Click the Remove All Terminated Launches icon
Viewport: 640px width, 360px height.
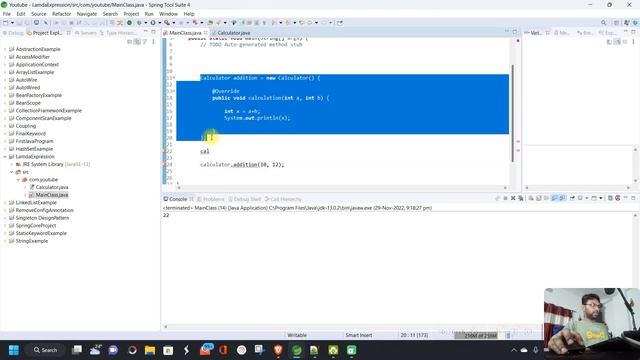[x=521, y=198]
